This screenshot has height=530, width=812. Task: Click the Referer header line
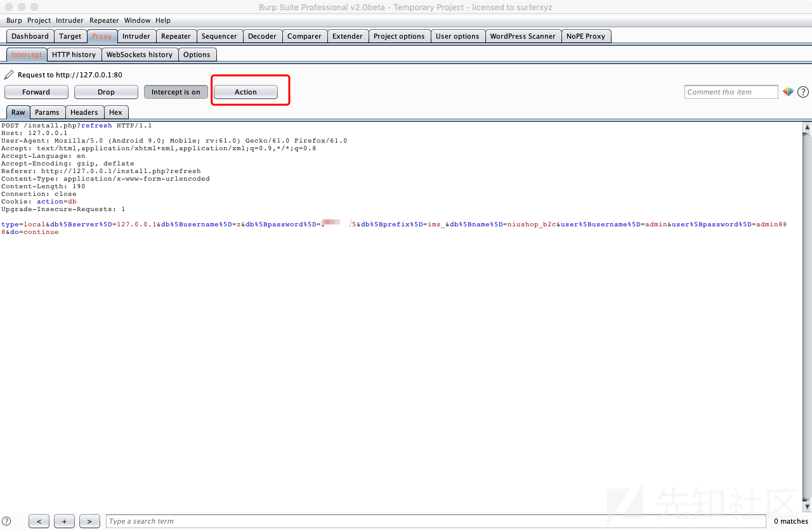pyautogui.click(x=101, y=171)
